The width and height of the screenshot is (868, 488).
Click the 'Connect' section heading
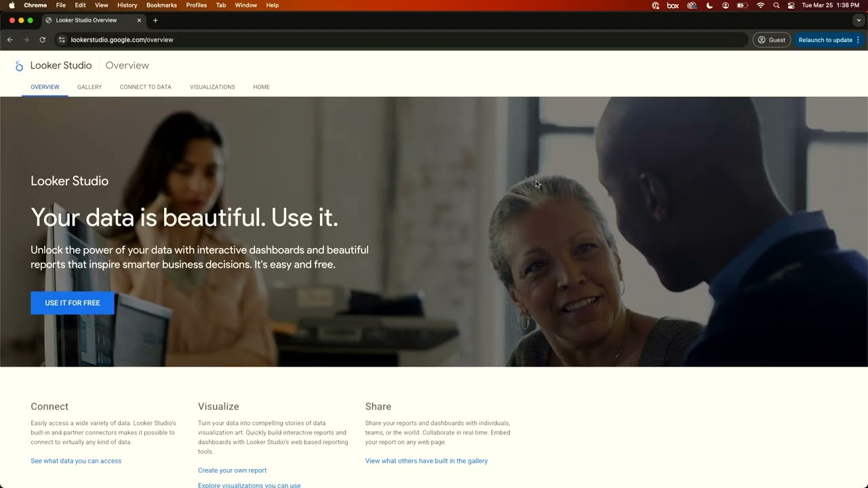[50, 407]
